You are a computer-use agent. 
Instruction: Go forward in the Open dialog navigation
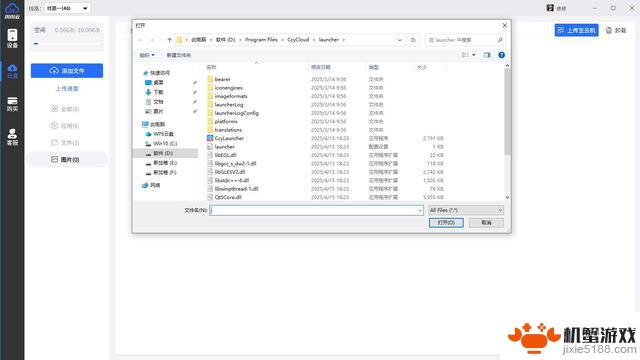click(x=152, y=40)
